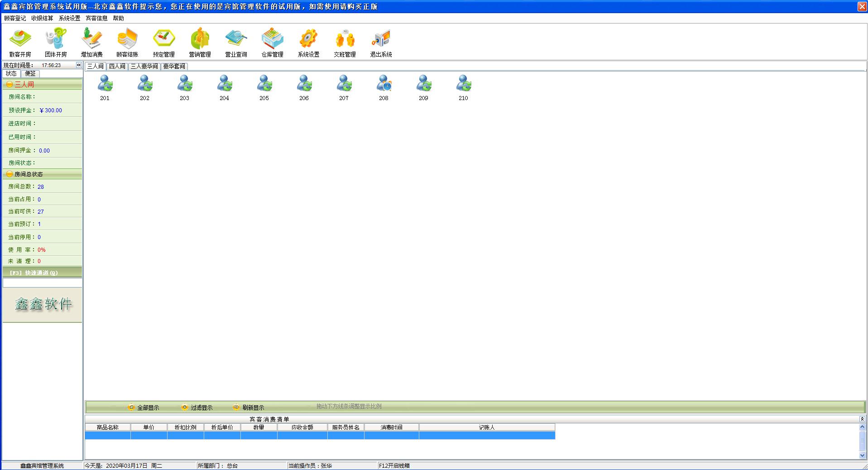Click the 当前预订 value 1
Viewport: 868px width, 470px height.
(x=39, y=224)
